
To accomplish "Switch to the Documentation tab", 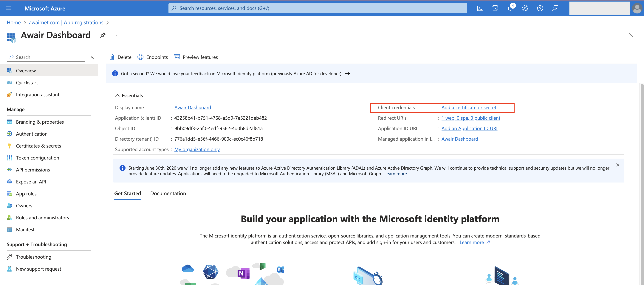I will (x=168, y=193).
